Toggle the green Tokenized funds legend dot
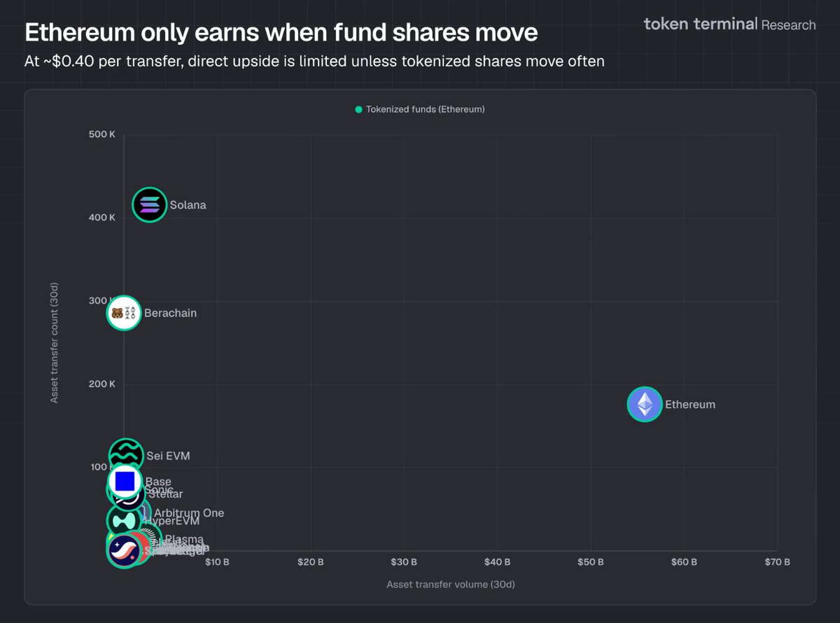840x623 pixels. pyautogui.click(x=359, y=110)
